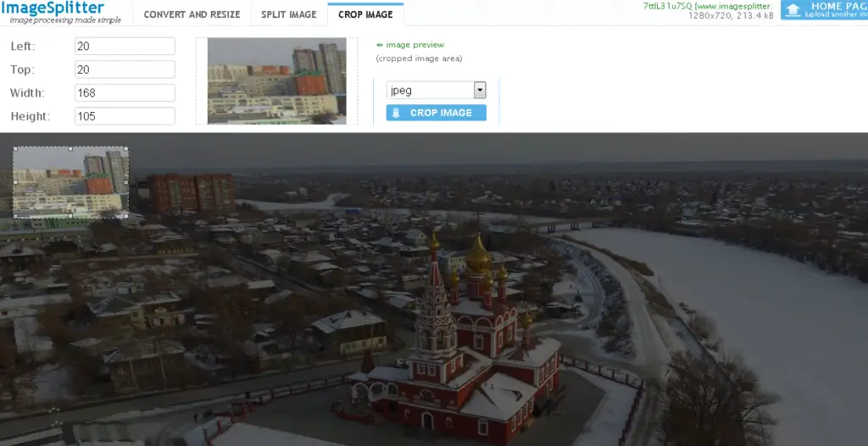The image size is (868, 446).
Task: Click the right-middle crop selection handle
Action: [128, 182]
